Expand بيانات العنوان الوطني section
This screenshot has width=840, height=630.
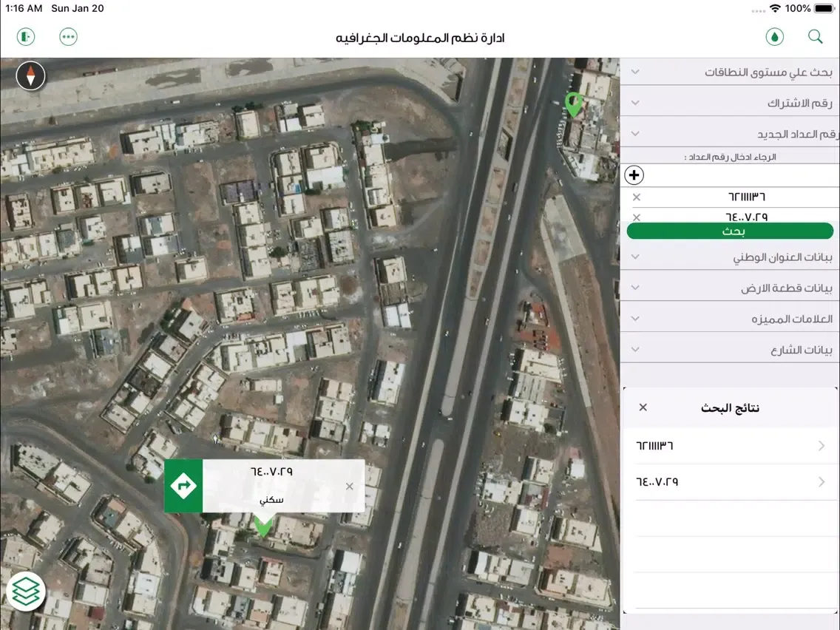click(x=730, y=257)
